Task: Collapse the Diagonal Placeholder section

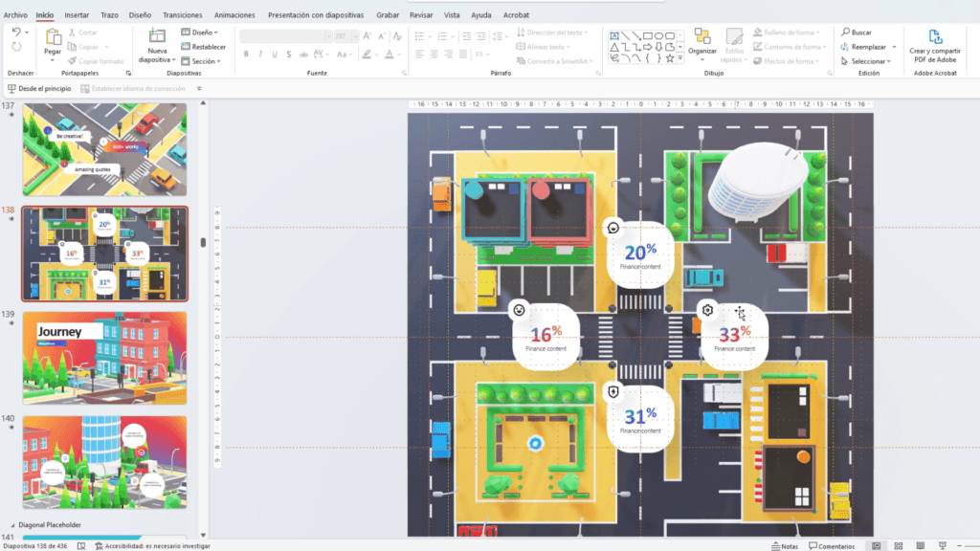Action: pyautogui.click(x=12, y=525)
